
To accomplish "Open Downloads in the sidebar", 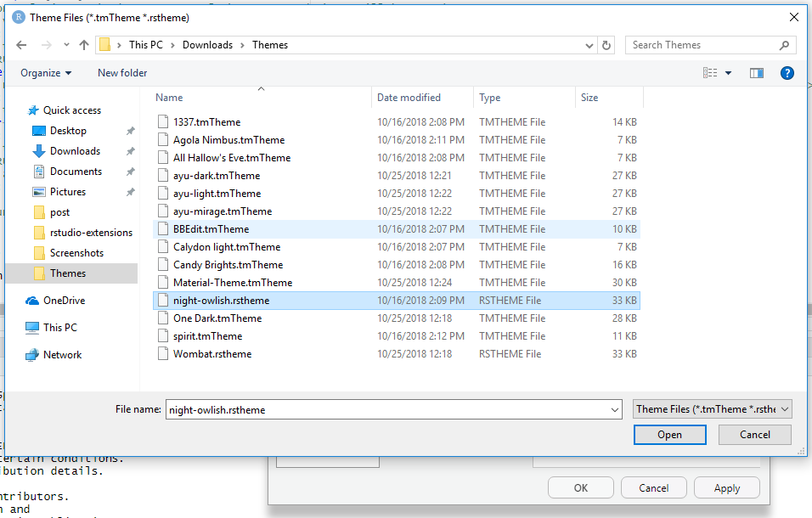I will click(x=75, y=151).
